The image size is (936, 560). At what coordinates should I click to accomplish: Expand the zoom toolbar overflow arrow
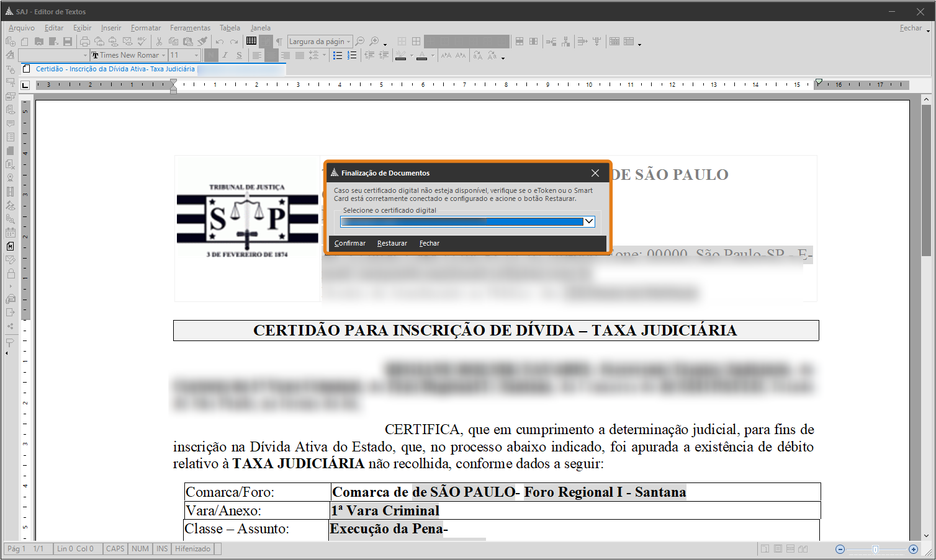click(x=385, y=44)
